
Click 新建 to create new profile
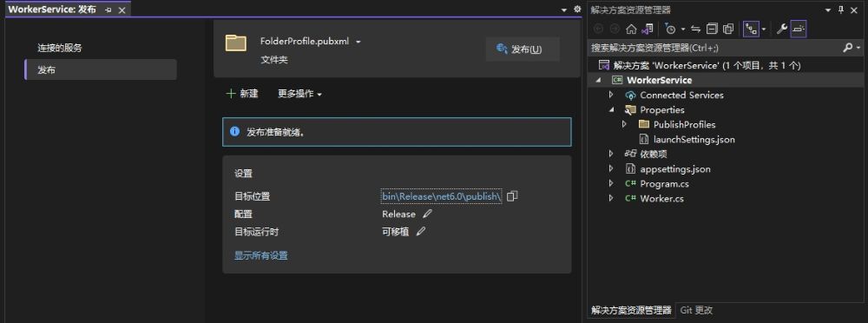point(242,94)
